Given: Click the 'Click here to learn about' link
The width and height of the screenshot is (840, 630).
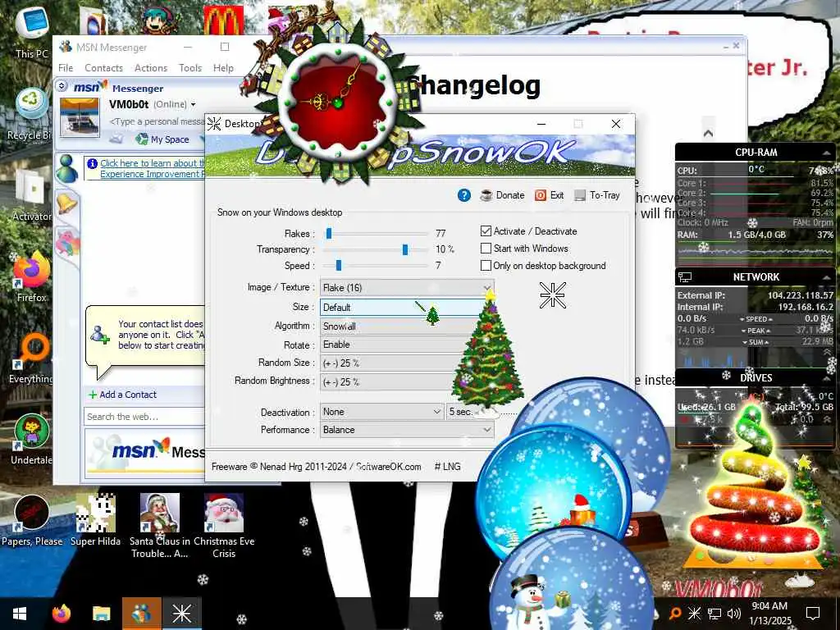Looking at the screenshot, I should (x=152, y=163).
